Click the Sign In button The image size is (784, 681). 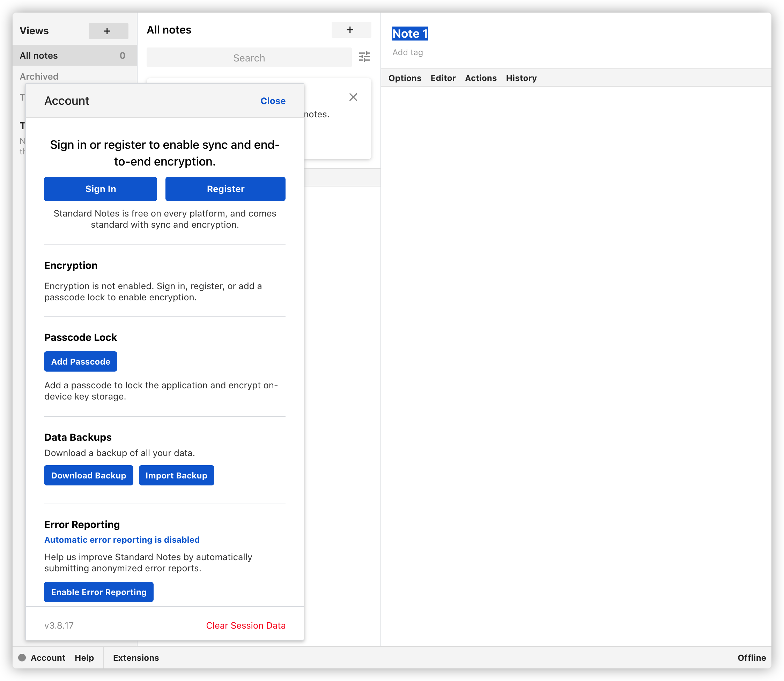point(100,189)
